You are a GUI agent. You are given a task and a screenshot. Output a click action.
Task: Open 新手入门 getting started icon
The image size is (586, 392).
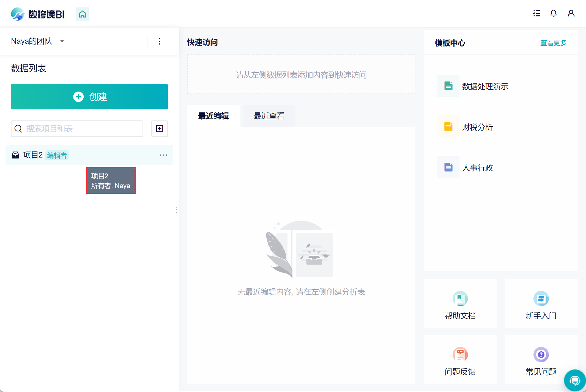coord(541,299)
